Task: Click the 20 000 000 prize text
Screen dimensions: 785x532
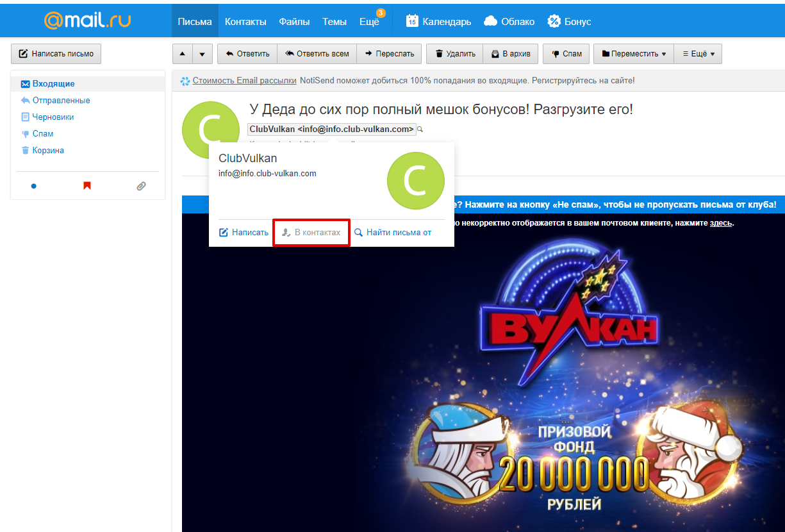Action: [x=574, y=474]
